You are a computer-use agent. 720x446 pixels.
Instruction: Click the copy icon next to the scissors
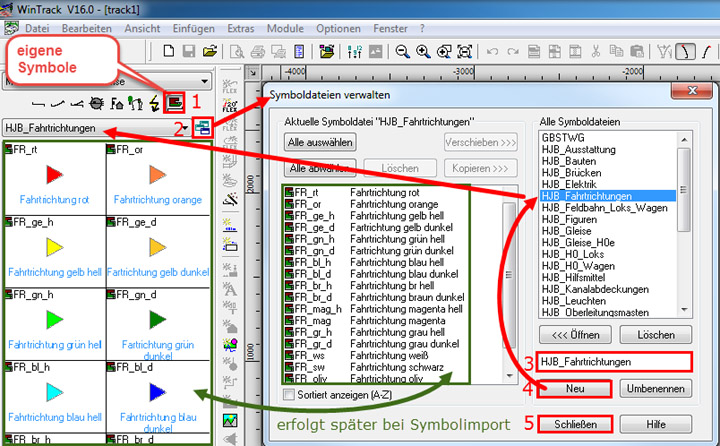click(616, 51)
